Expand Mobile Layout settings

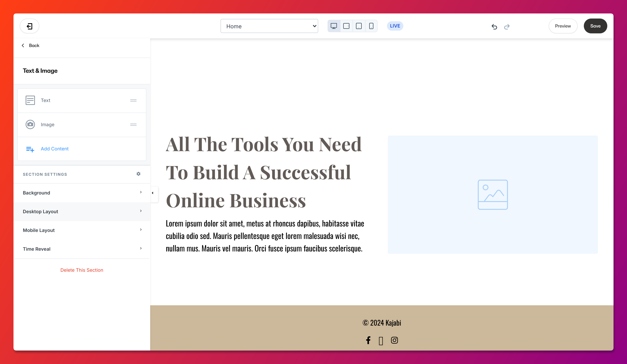click(82, 230)
